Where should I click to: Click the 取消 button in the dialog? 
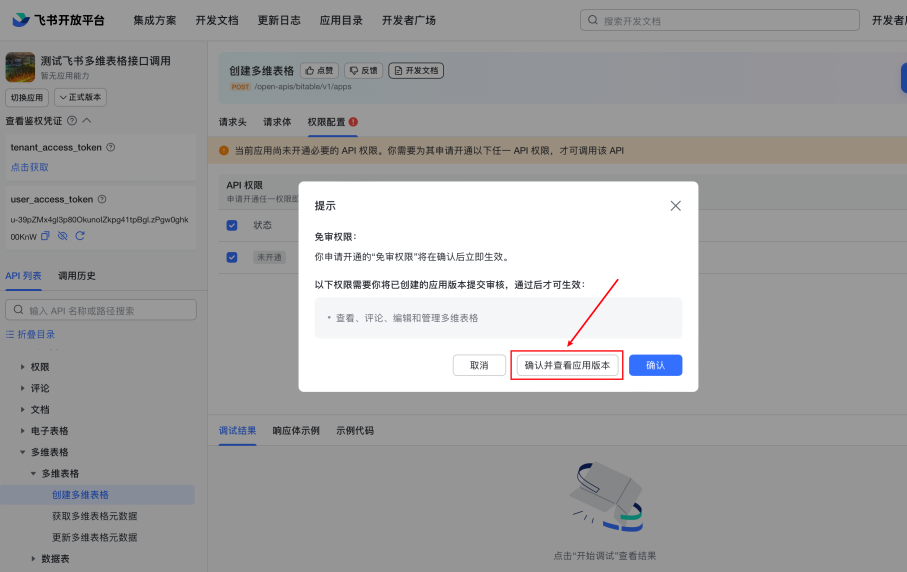479,366
